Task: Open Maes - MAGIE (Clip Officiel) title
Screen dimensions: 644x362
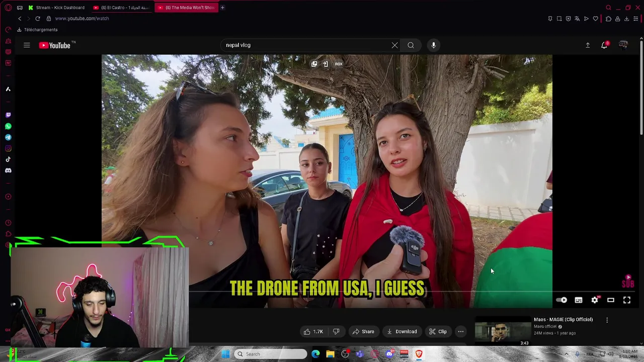Action: [x=563, y=319]
